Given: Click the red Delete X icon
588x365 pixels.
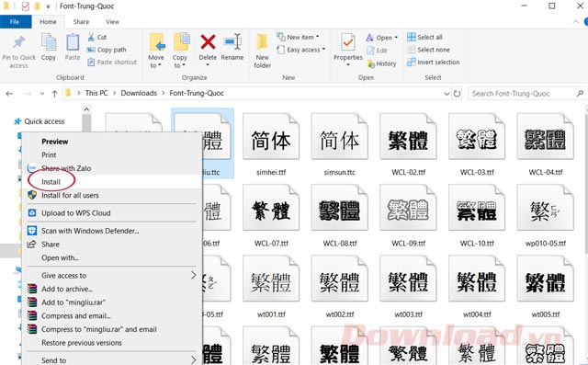Looking at the screenshot, I should (208, 42).
